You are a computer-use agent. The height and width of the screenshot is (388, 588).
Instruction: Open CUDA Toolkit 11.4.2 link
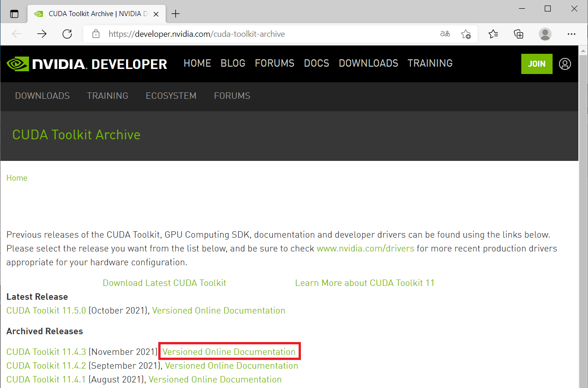(46, 365)
